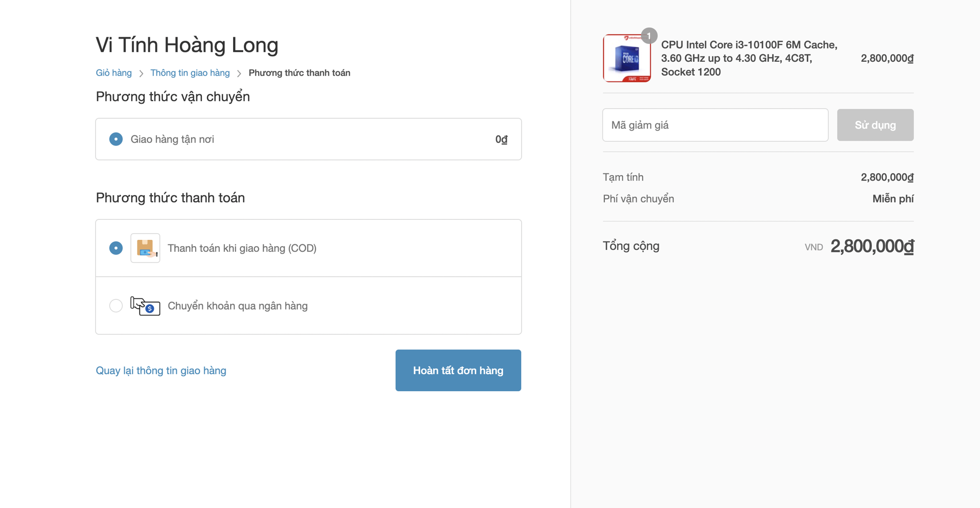The height and width of the screenshot is (508, 980).
Task: Click the large total amount 2,800,000₫
Action: (x=872, y=246)
